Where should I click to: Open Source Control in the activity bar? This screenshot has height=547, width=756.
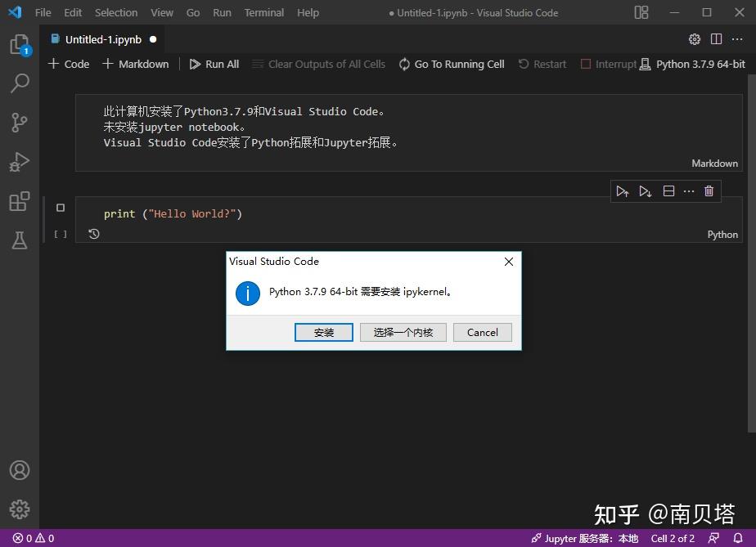[x=20, y=122]
